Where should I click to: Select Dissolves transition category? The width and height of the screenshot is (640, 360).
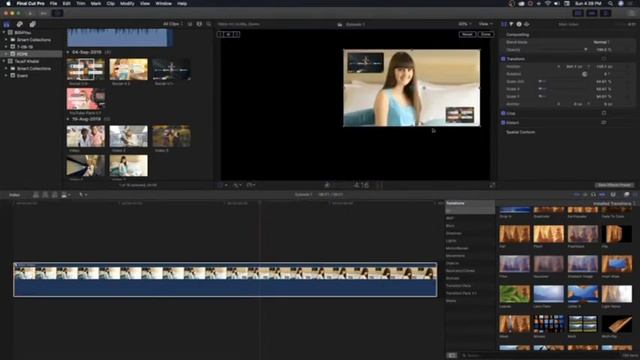tap(454, 233)
